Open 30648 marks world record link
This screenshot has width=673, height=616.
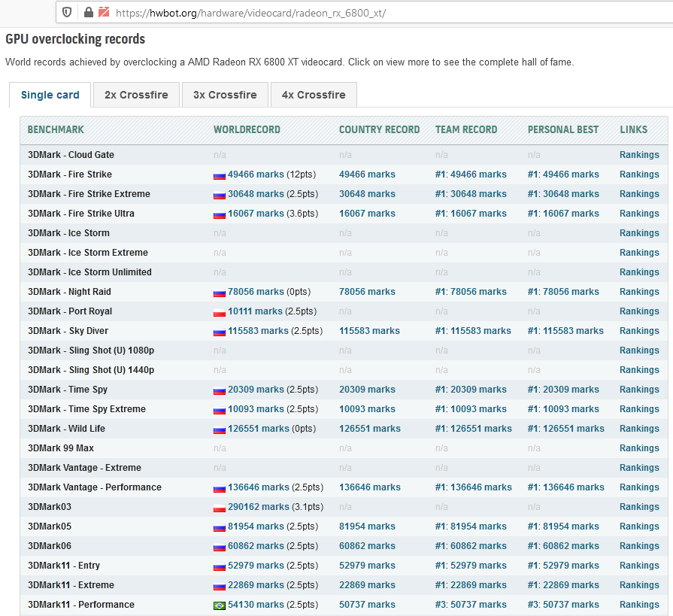click(256, 194)
